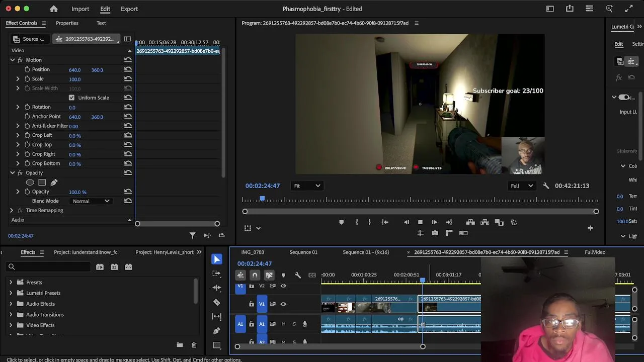The width and height of the screenshot is (644, 362).
Task: Open the Home screen icon
Action: click(x=54, y=9)
